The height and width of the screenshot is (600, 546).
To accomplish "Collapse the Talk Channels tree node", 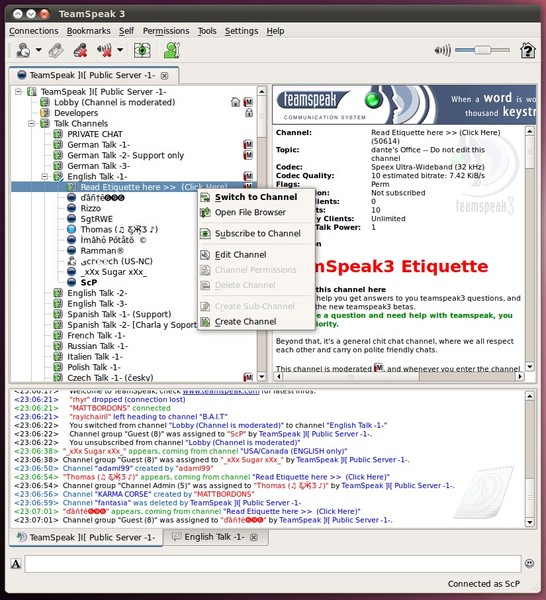I will click(32, 124).
